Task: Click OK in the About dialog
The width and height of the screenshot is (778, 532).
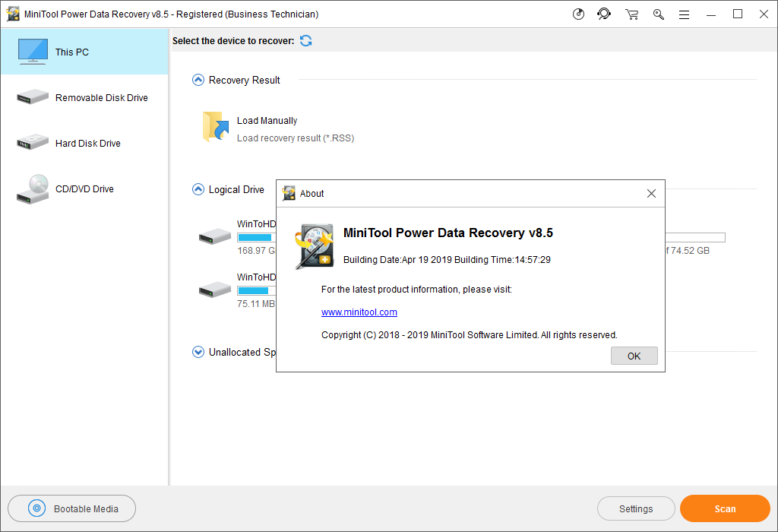Action: coord(634,356)
